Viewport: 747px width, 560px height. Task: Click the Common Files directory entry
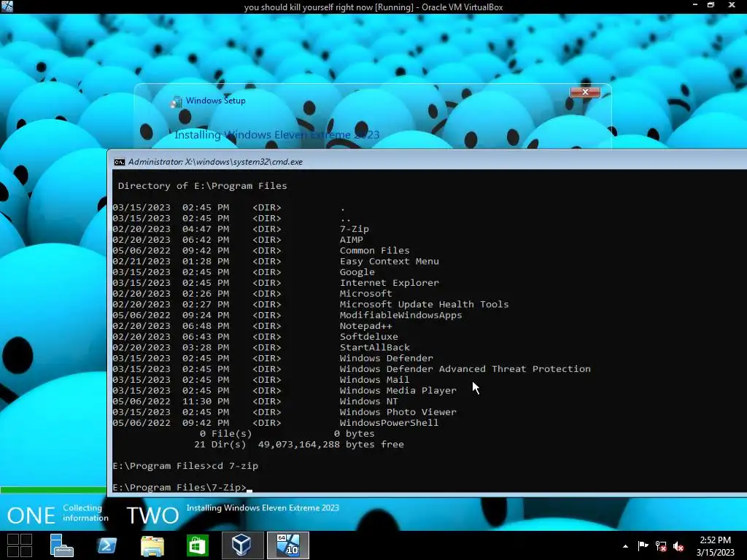[374, 251]
